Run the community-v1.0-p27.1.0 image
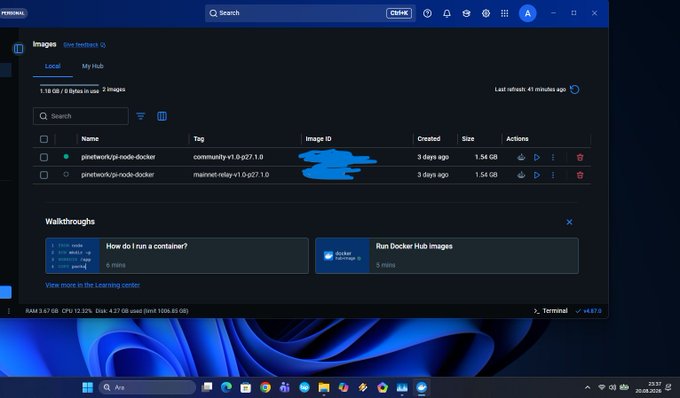The width and height of the screenshot is (680, 398). coord(537,157)
